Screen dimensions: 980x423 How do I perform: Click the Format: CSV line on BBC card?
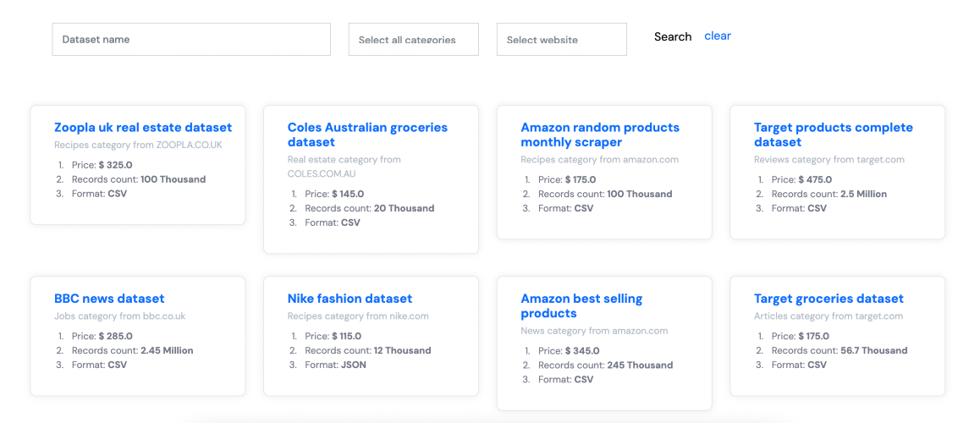pyautogui.click(x=99, y=365)
